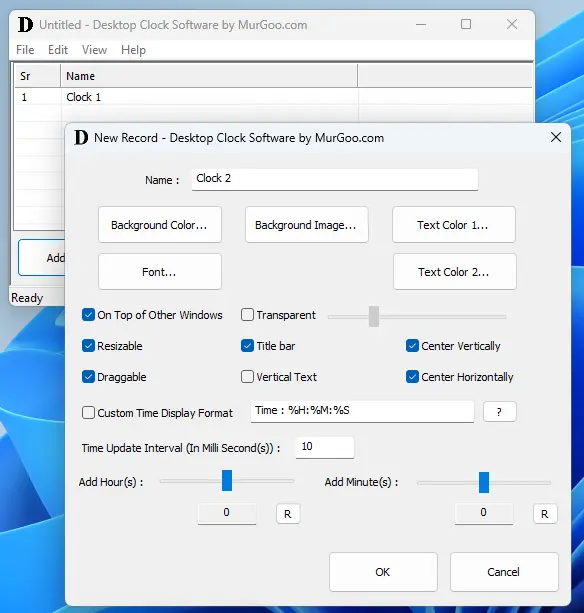The height and width of the screenshot is (613, 584).
Task: Click the Sr column header
Action: [x=38, y=76]
